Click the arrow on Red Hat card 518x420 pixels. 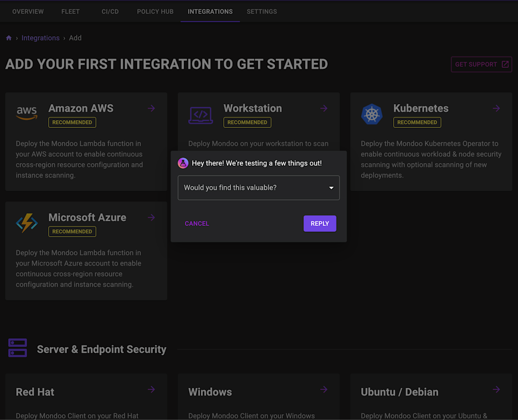coord(151,389)
